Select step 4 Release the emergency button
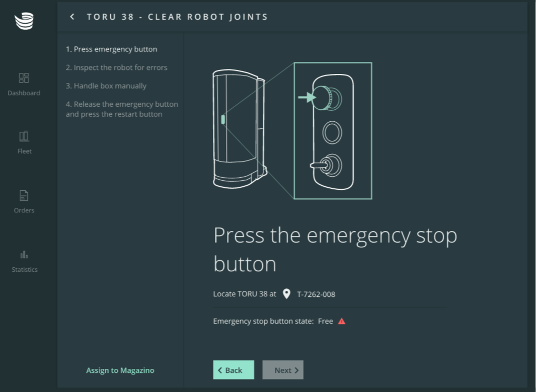 click(122, 109)
